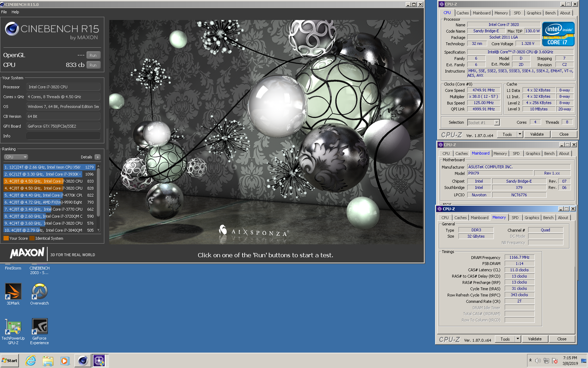Open GeForce Experience desktop icon
Screen dimensions: 588x368
40,331
